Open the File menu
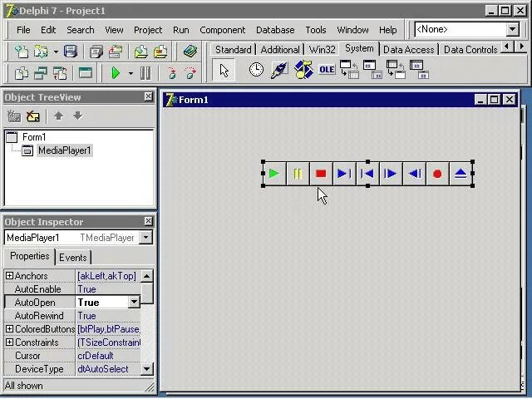Viewport: 532px width, 399px height. (x=23, y=30)
